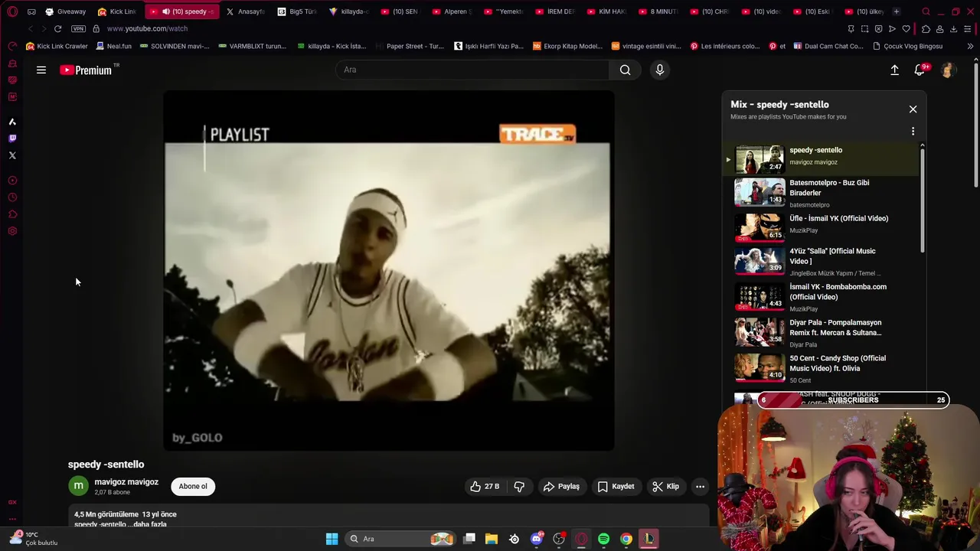The height and width of the screenshot is (551, 980).
Task: Open Çocuk Vlog Bingosu bookmark
Action: pyautogui.click(x=907, y=46)
